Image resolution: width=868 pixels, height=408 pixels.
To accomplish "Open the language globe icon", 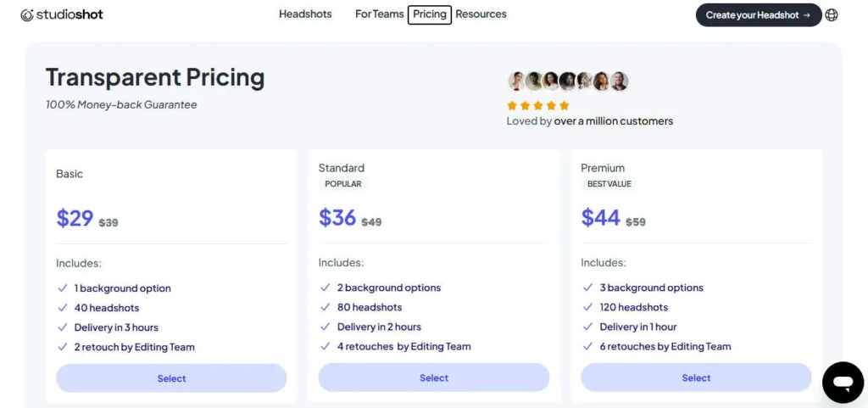I will 832,14.
